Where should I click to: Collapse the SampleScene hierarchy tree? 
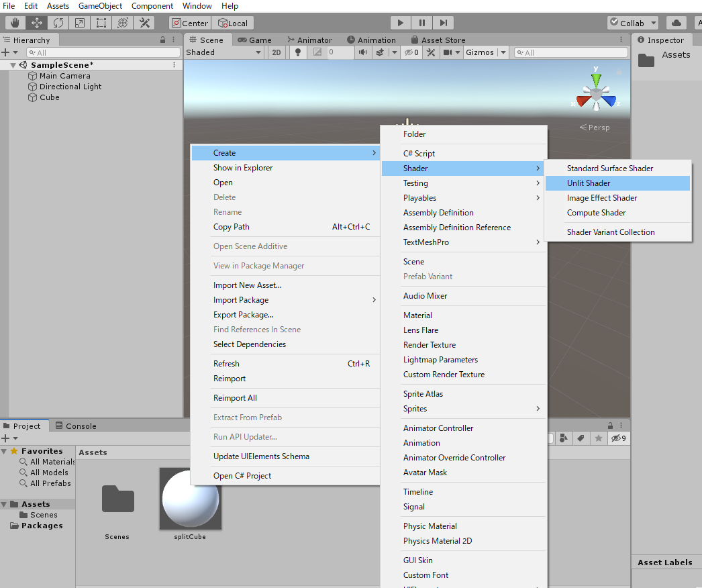coord(13,65)
